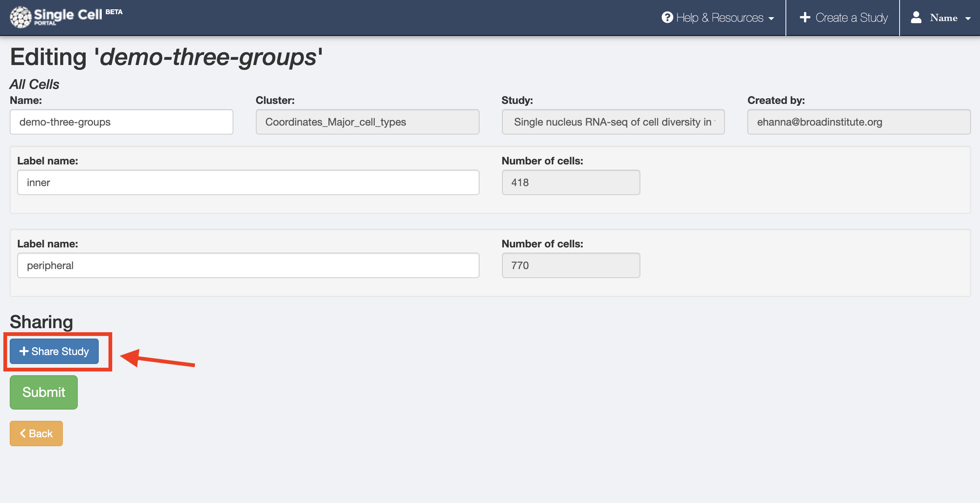The width and height of the screenshot is (980, 503).
Task: Go Back using the orange button
Action: pos(36,433)
